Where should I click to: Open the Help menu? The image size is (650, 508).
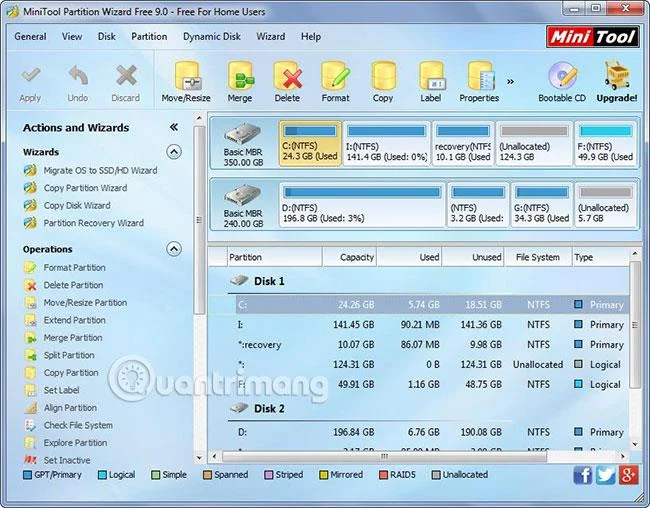coord(311,36)
